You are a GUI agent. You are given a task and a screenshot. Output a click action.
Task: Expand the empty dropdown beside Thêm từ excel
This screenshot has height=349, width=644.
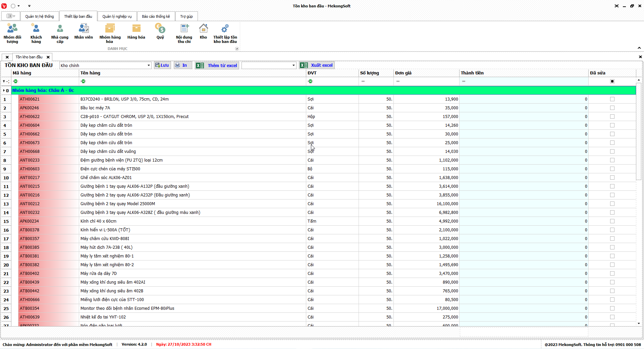point(293,65)
